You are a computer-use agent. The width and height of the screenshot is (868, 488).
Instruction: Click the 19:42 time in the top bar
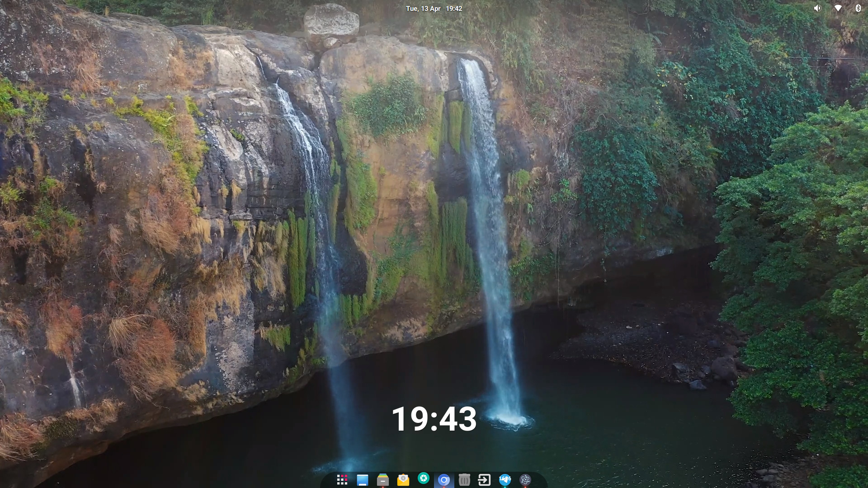coord(454,9)
